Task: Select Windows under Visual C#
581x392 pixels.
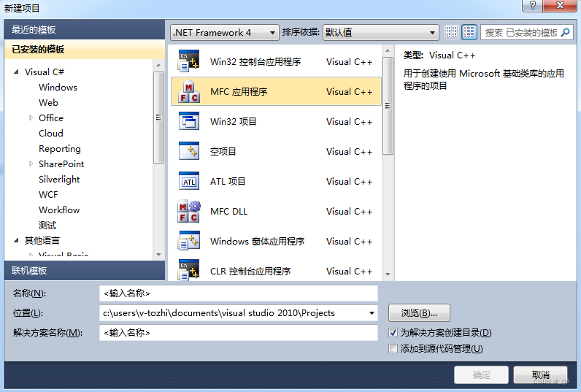Action: coord(58,88)
